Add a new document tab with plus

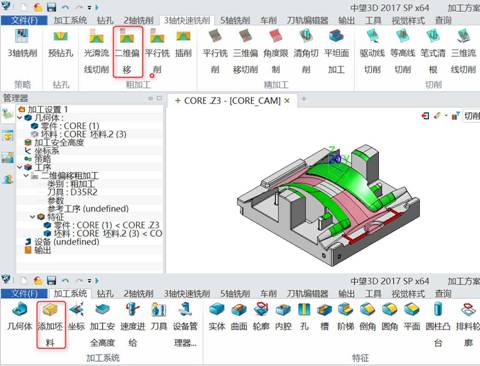point(304,99)
